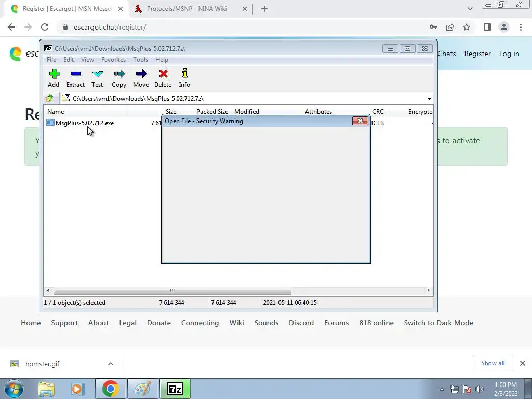Open Chrome three-dot menu
Image resolution: width=532 pixels, height=399 pixels.
pyautogui.click(x=521, y=27)
